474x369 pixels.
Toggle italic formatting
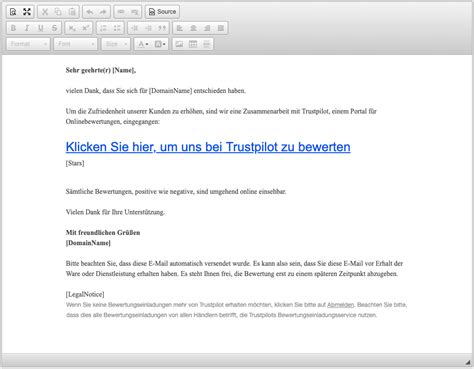[x=27, y=28]
